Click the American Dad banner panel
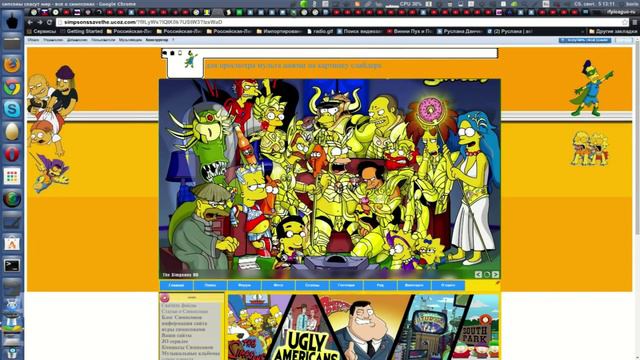Viewport: 640px width, 360px height. pos(367,329)
